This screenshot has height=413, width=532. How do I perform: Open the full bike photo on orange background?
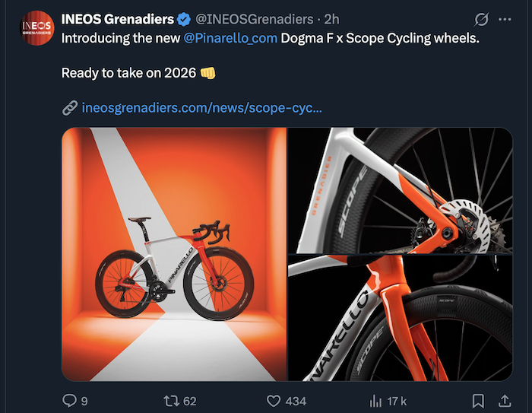click(x=173, y=254)
